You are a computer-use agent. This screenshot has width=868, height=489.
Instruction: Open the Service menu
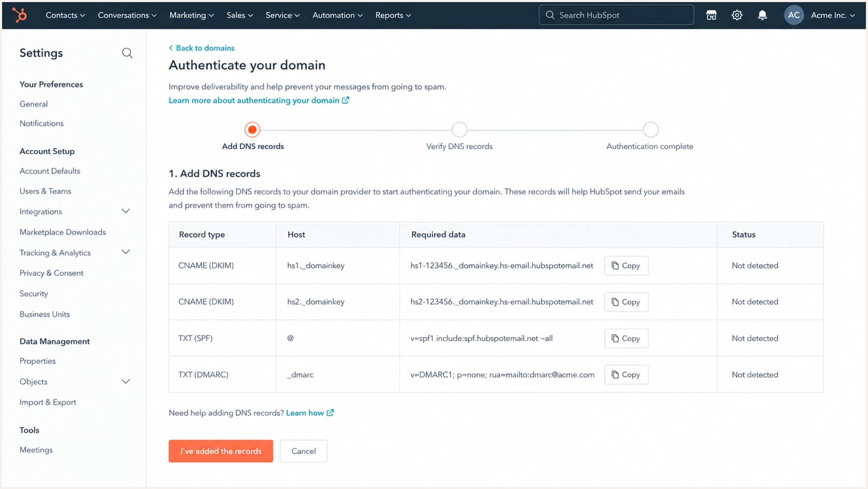point(283,15)
